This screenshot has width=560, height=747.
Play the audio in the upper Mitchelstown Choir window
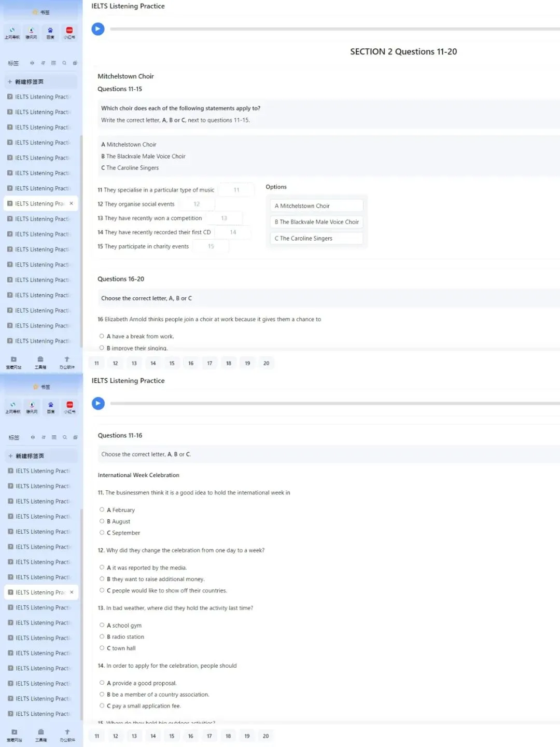pyautogui.click(x=98, y=29)
